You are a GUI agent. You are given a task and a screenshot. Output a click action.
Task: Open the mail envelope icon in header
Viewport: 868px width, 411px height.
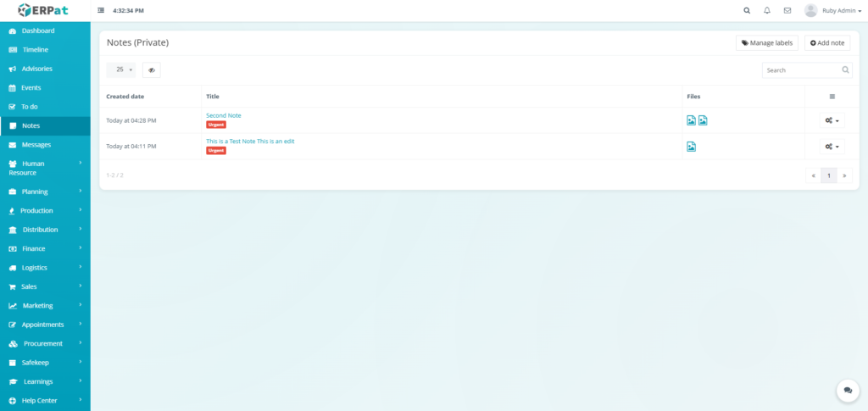(x=787, y=11)
